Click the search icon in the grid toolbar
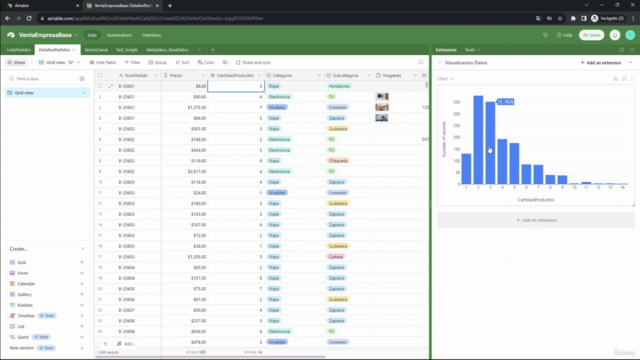640x360 pixels. (421, 62)
